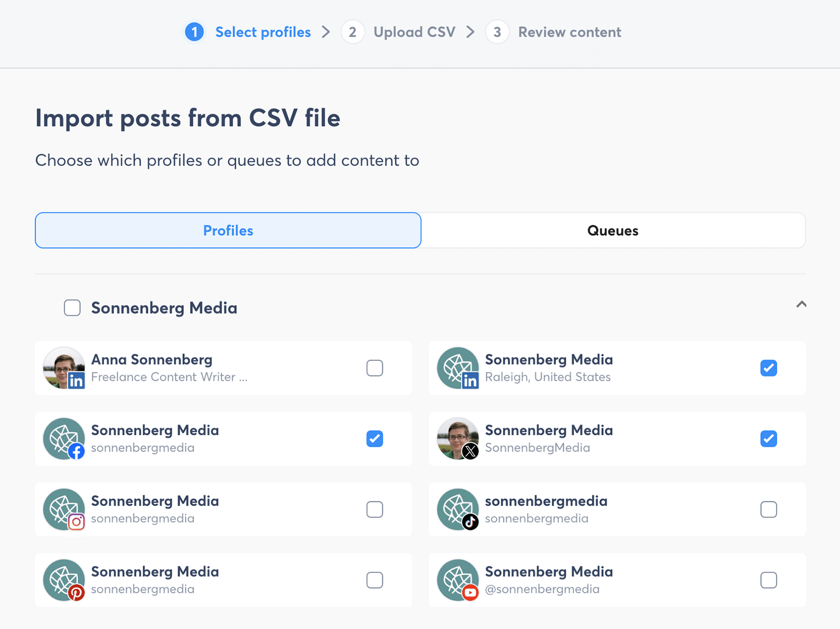Select the Profiles tab
The height and width of the screenshot is (629, 840).
[228, 230]
